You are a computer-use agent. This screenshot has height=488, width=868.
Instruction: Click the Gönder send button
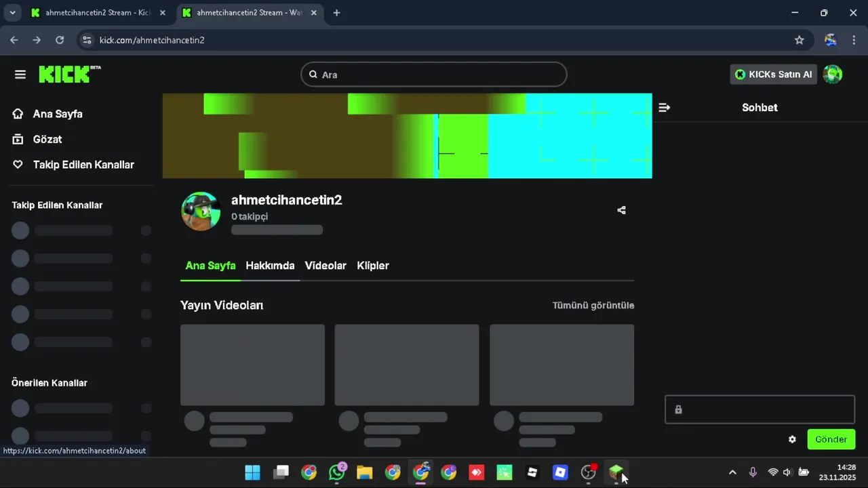(x=831, y=439)
